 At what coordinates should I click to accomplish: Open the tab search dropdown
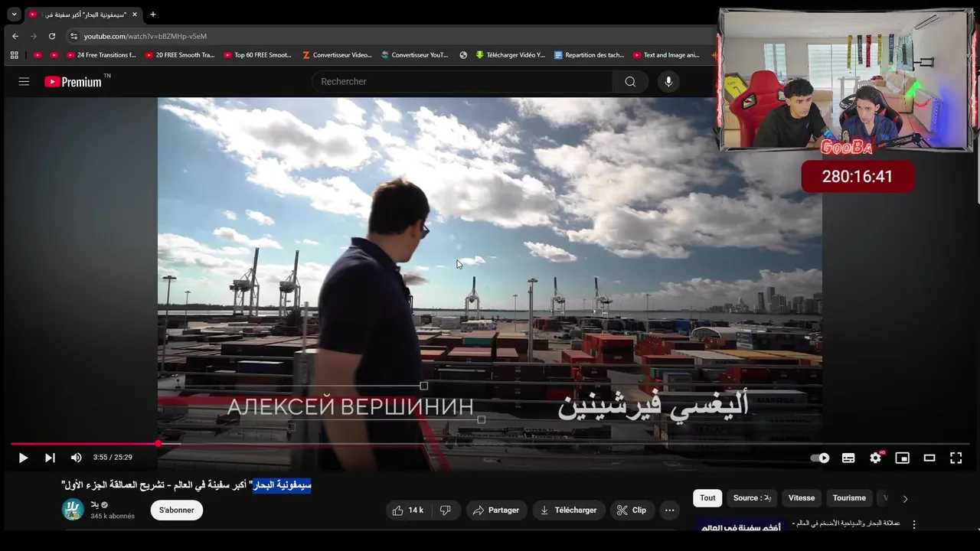click(x=14, y=15)
